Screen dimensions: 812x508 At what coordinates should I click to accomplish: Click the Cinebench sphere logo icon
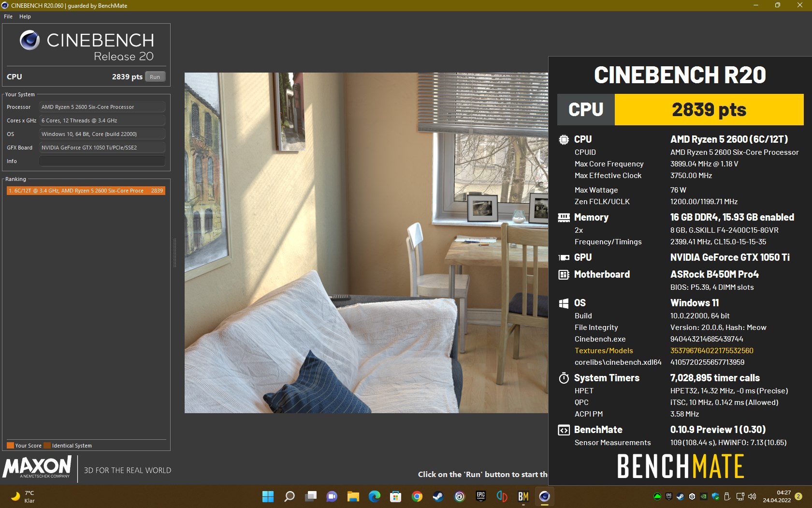pos(30,40)
